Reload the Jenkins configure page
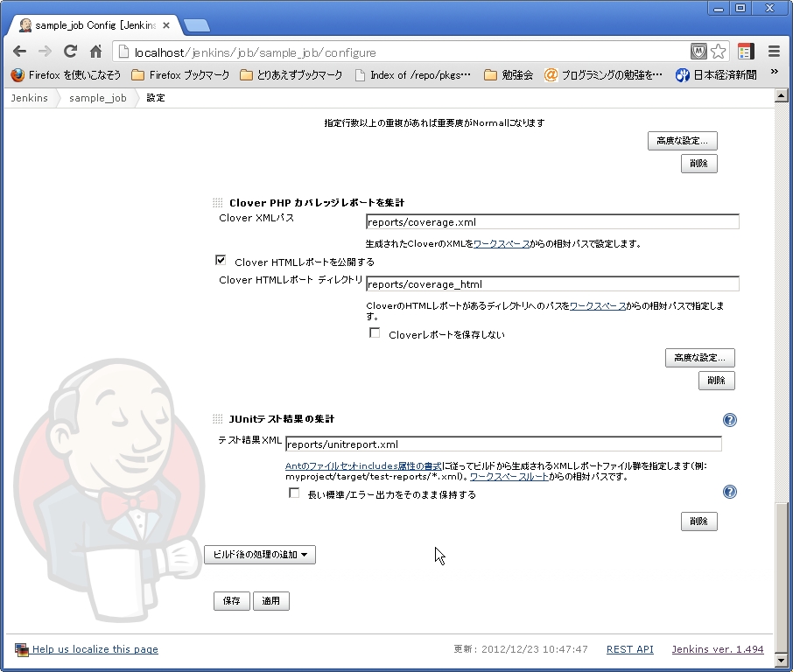This screenshot has width=793, height=672. 70,51
